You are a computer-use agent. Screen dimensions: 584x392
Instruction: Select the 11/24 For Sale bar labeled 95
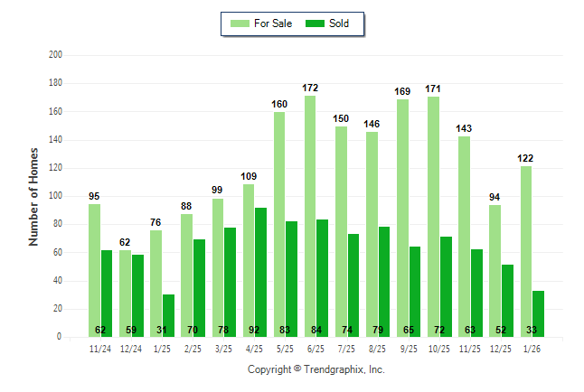coord(94,271)
